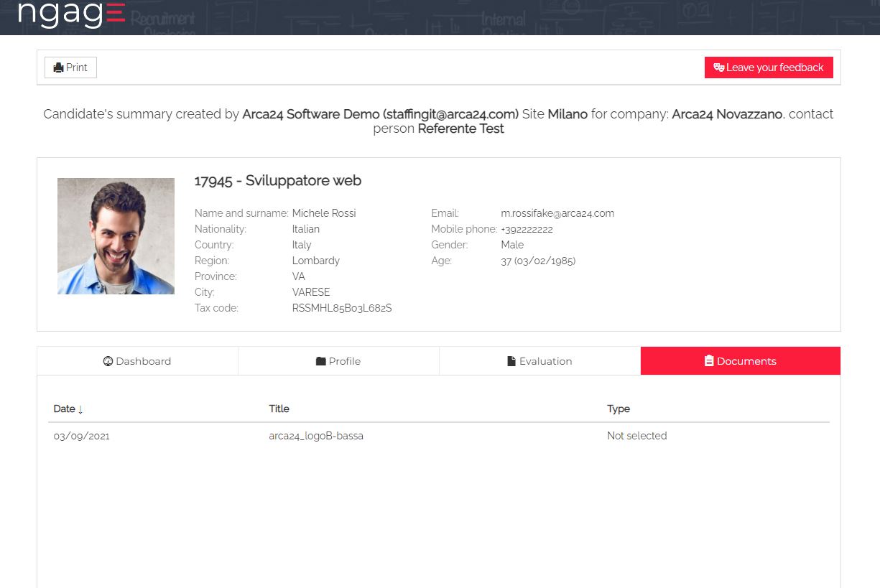The height and width of the screenshot is (588, 880).
Task: Click staffingit@arca24.com in the summary text
Action: [x=450, y=114]
